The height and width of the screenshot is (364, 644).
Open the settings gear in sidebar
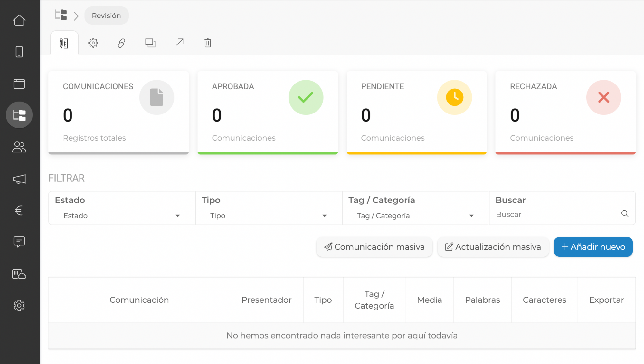[19, 305]
